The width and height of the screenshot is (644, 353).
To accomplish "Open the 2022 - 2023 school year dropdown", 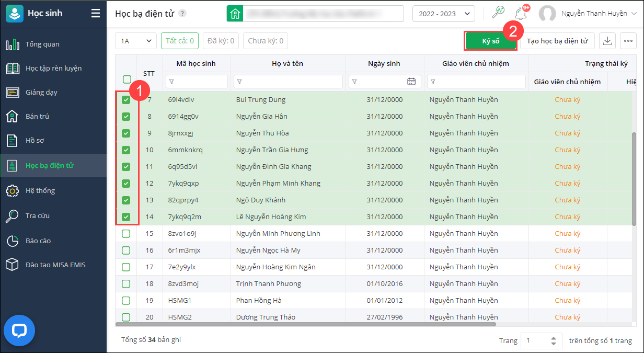I will click(444, 14).
